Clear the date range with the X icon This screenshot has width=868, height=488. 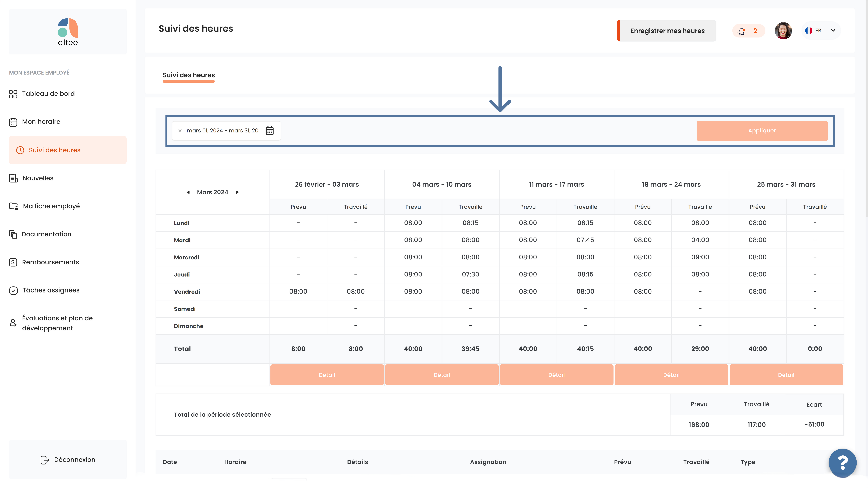click(180, 131)
